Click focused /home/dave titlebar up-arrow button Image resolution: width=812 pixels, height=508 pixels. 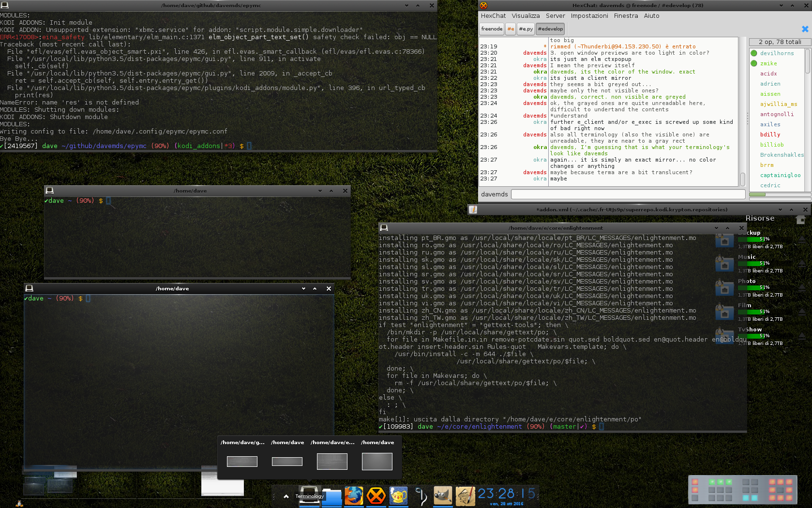coord(315,288)
